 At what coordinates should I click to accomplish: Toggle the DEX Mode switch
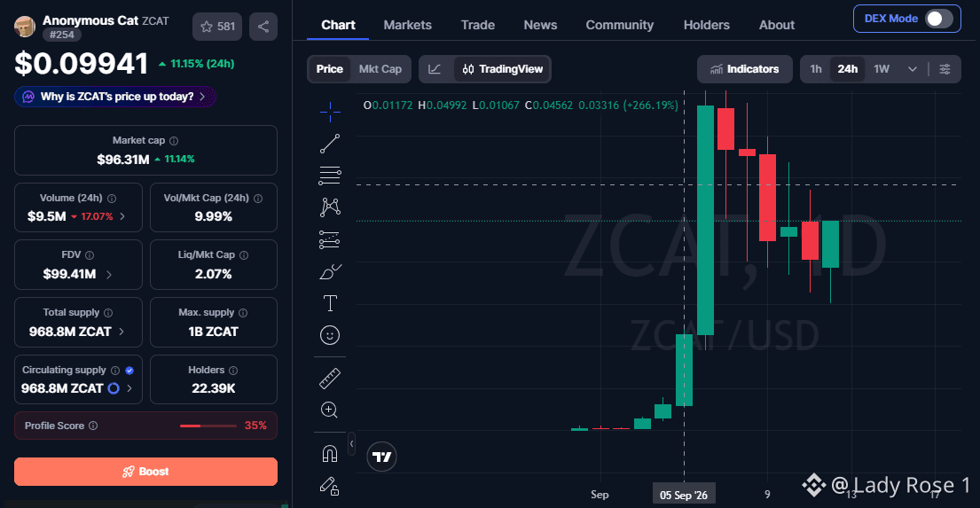(939, 19)
